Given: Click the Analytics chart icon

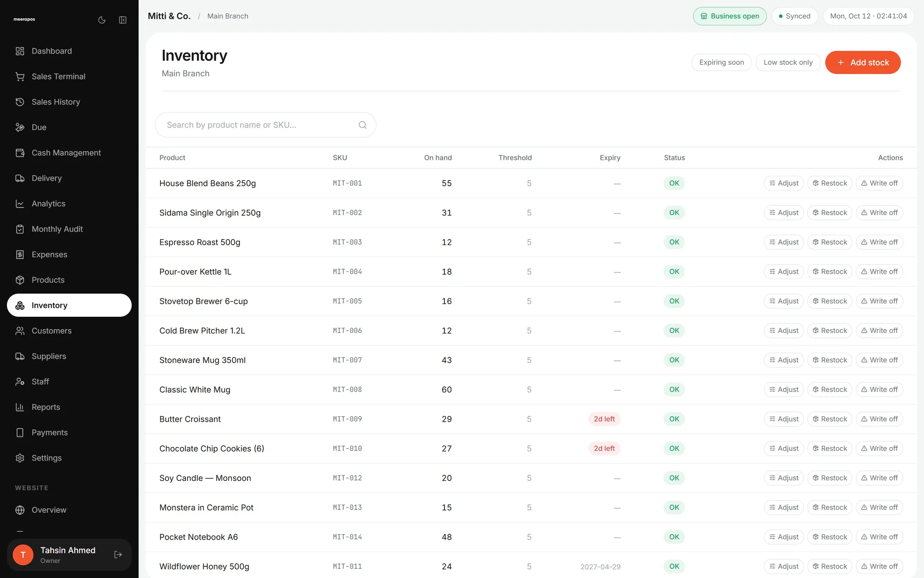Looking at the screenshot, I should tap(20, 203).
